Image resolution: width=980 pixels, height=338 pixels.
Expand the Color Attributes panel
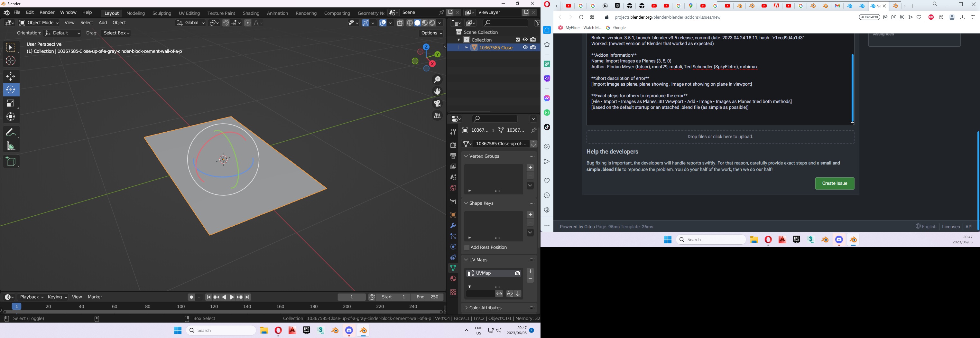click(x=486, y=307)
